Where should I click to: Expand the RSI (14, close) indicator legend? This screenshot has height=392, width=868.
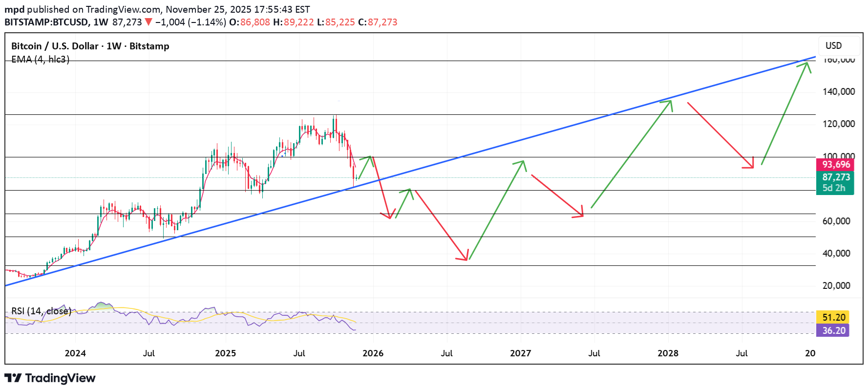coord(41,311)
